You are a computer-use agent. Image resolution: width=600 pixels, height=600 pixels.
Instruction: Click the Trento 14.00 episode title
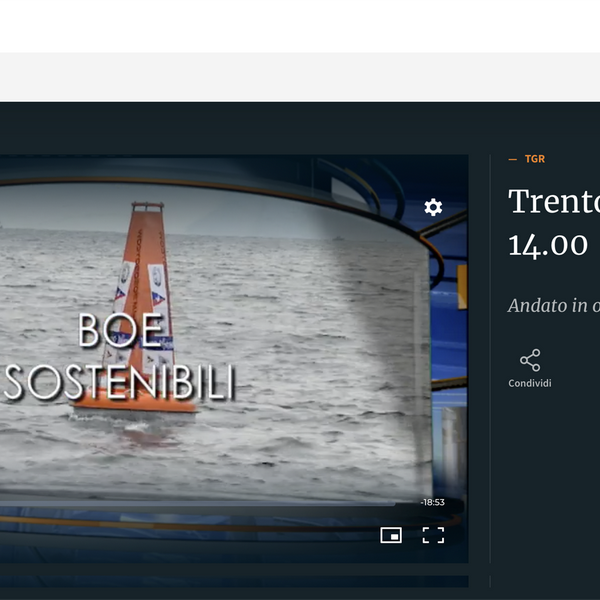[554, 223]
